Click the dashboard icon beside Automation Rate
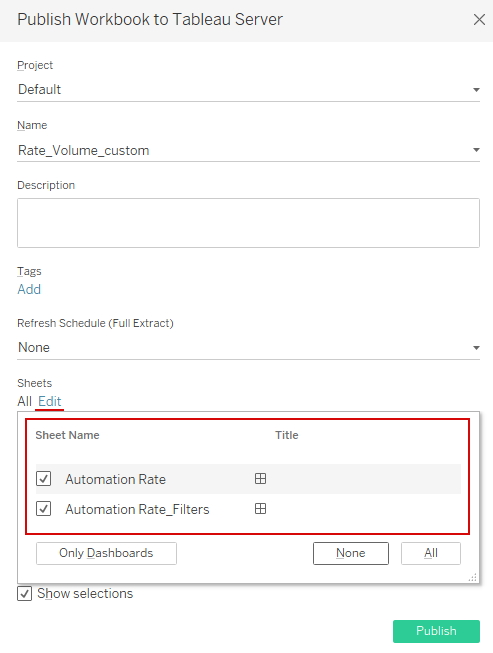 tap(260, 479)
